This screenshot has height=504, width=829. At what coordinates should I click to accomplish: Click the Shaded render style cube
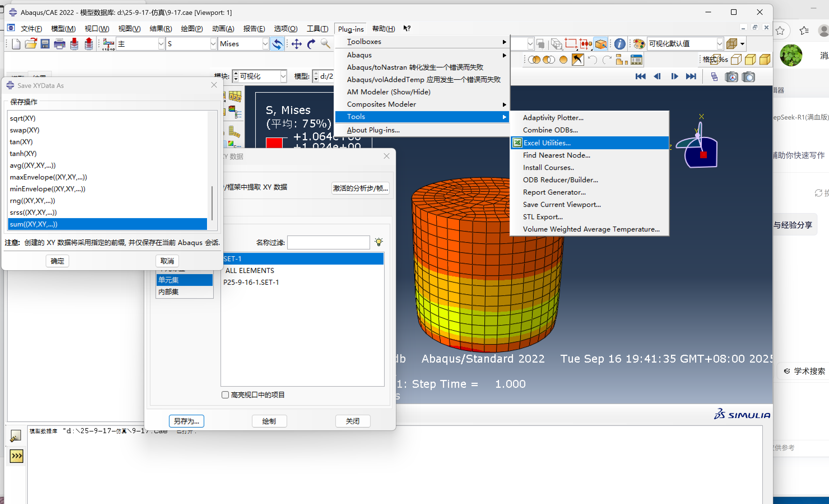coord(765,60)
